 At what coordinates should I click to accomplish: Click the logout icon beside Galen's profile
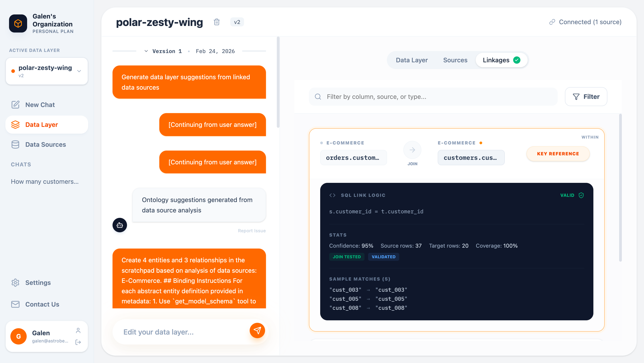(78, 342)
